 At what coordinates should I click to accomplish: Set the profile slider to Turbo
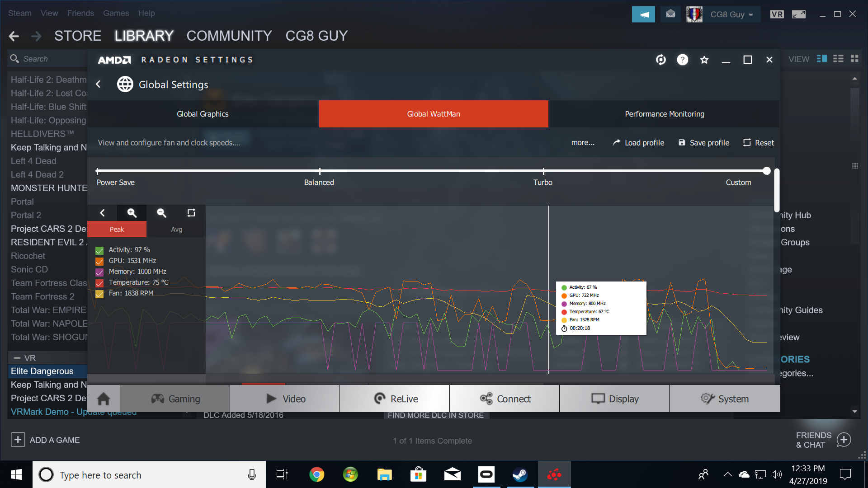pyautogui.click(x=543, y=171)
